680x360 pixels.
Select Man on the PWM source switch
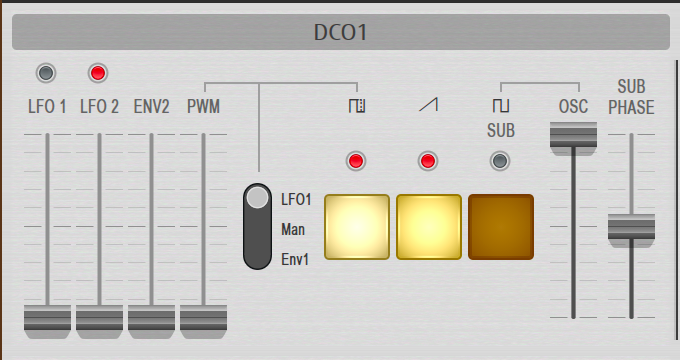[293, 229]
